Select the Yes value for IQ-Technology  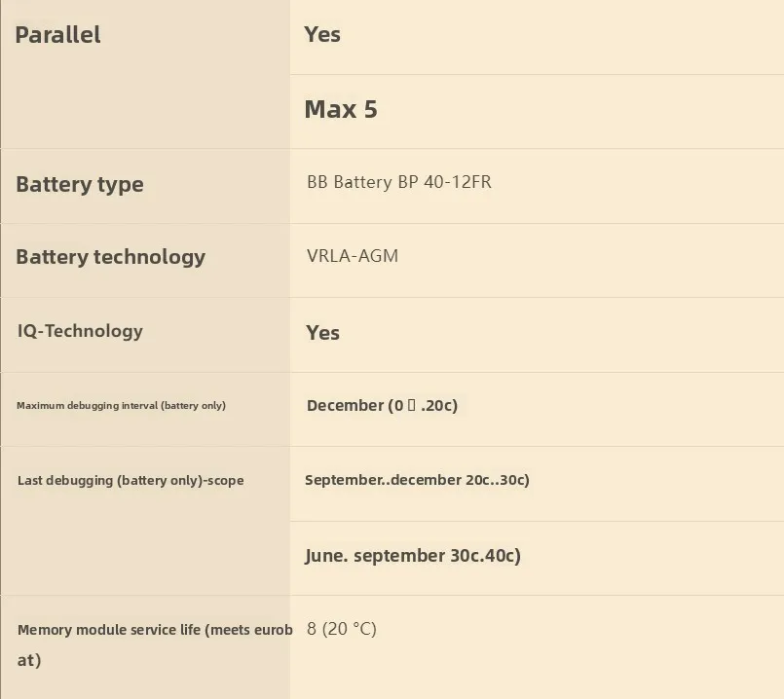click(322, 333)
